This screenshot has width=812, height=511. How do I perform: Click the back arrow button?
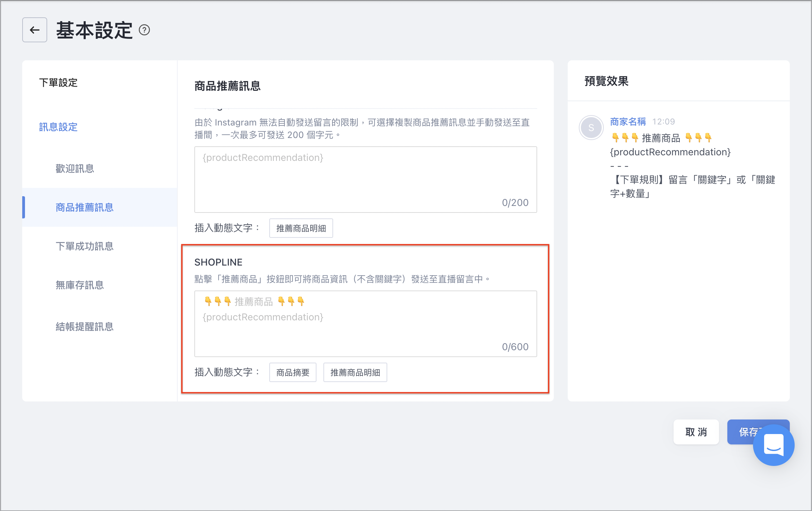35,30
